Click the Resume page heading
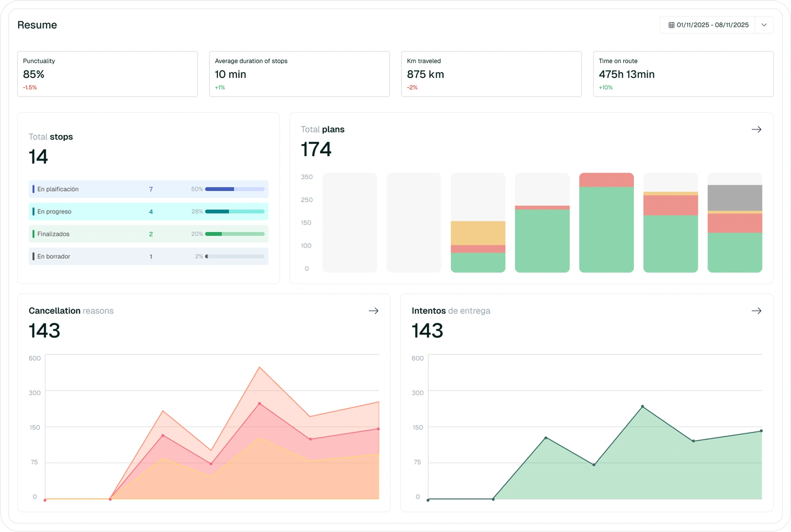 (37, 25)
